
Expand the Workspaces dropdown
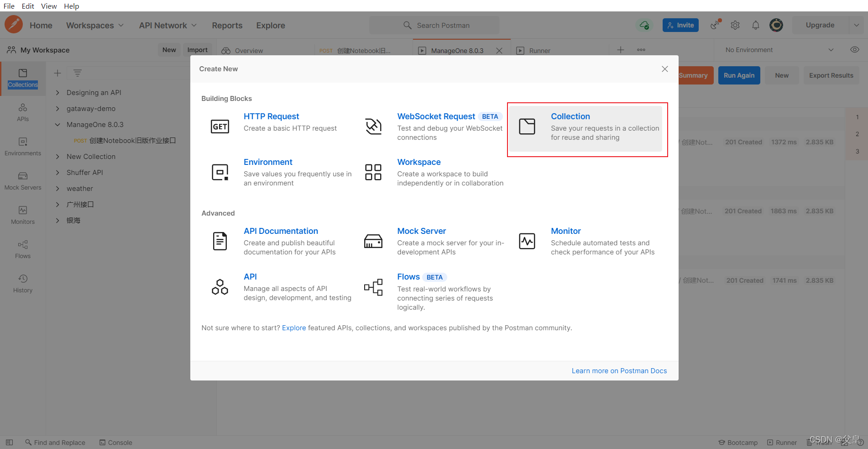tap(95, 26)
